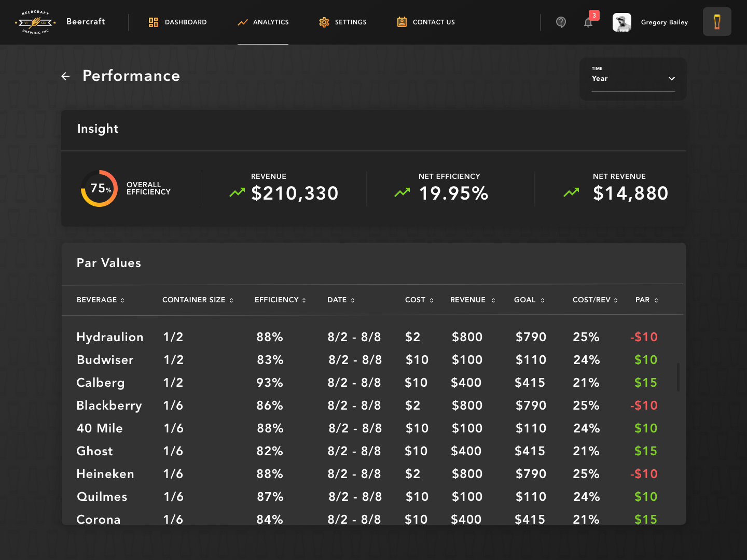Click the Settings gear icon
This screenshot has width=747, height=560.
click(324, 22)
